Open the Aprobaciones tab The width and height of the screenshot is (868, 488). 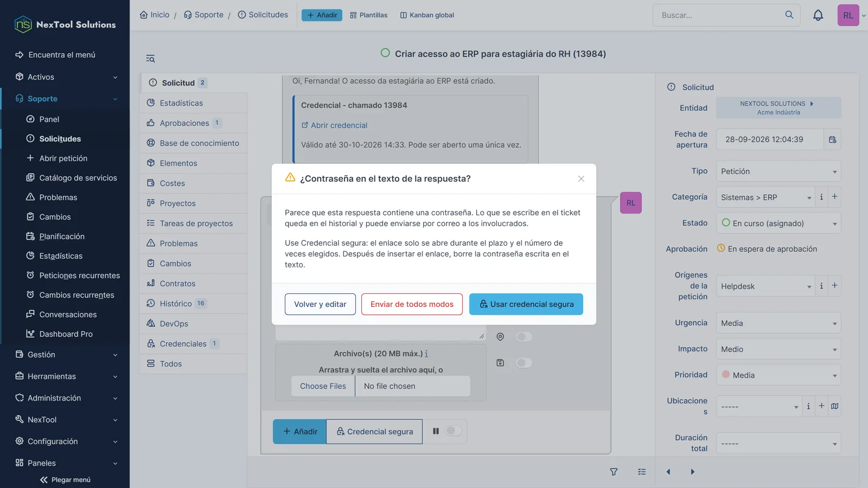click(x=194, y=123)
